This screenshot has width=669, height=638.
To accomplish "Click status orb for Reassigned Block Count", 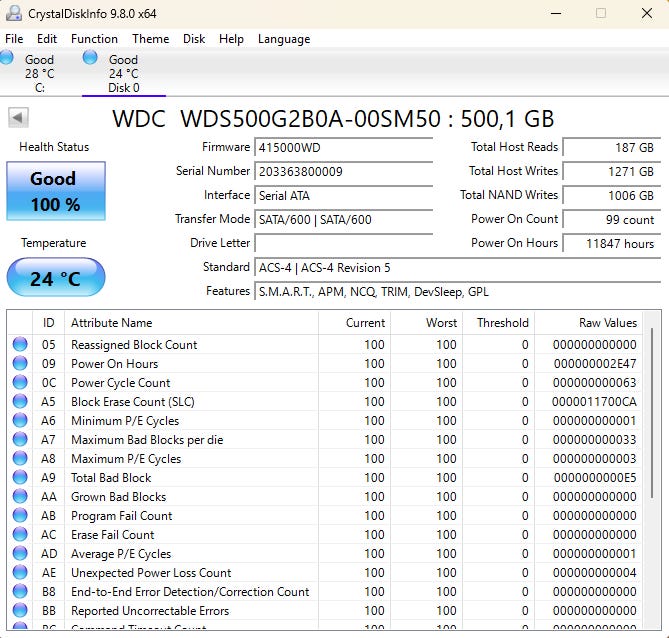I will coord(20,345).
